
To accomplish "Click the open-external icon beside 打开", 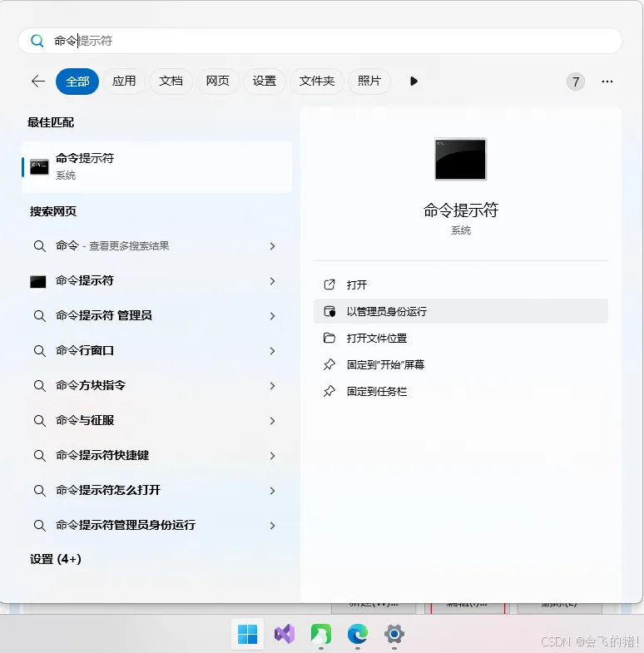I will pos(329,284).
